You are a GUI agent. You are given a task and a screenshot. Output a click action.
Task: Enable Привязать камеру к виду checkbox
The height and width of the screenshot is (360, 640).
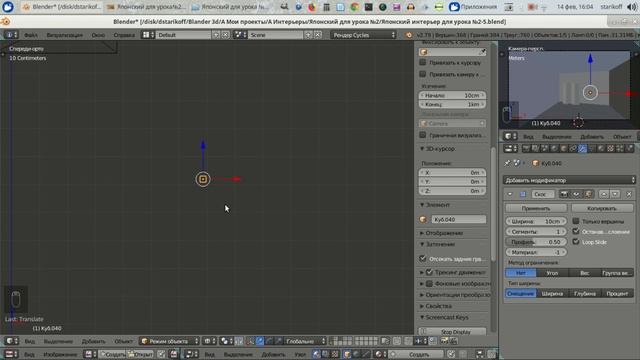tap(423, 74)
